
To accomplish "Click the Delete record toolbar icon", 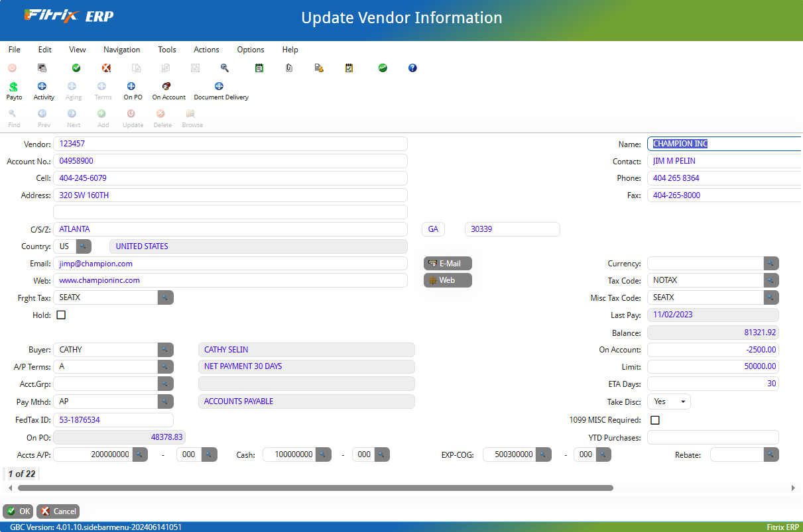I will (162, 119).
